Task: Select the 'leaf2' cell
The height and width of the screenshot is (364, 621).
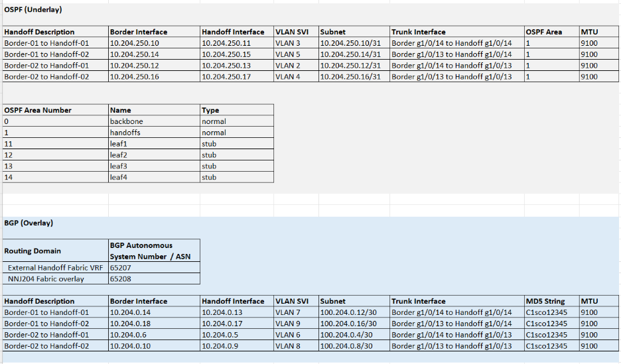Action: tap(154, 155)
